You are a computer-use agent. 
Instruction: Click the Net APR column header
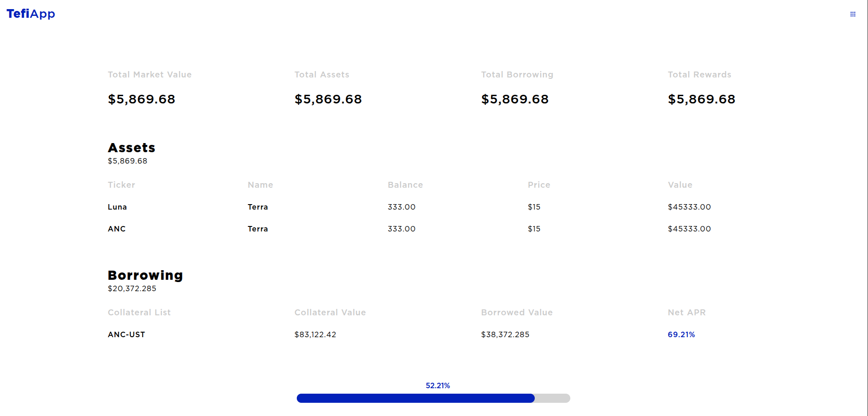[687, 312]
